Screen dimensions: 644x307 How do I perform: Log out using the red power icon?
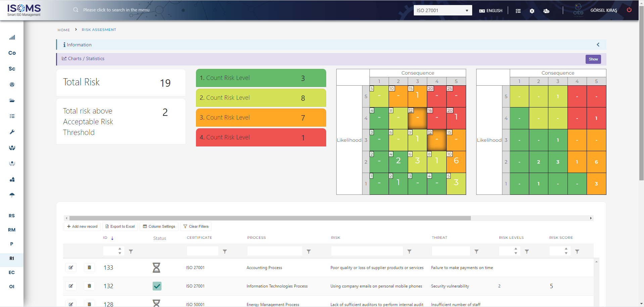pos(629,10)
